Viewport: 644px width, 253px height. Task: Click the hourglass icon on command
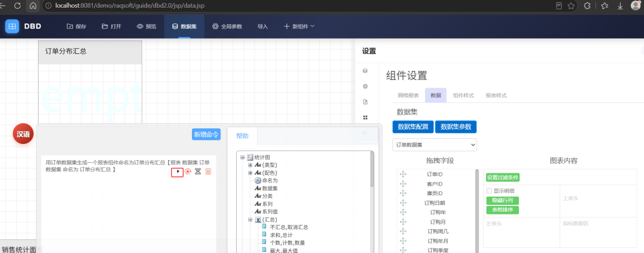(x=198, y=172)
